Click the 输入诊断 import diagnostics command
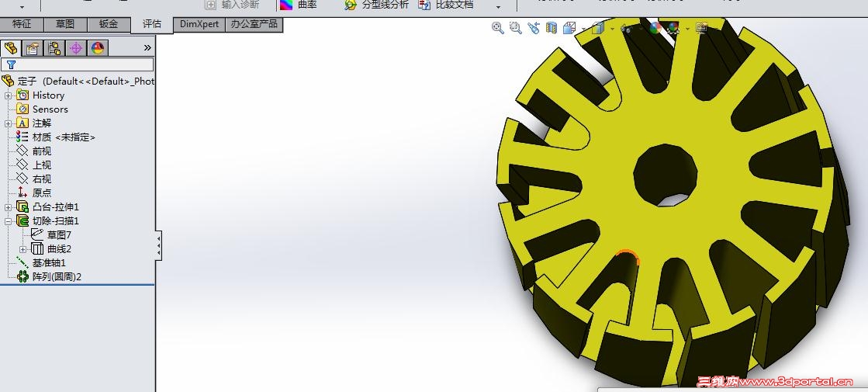Image resolution: width=868 pixels, height=392 pixels. (232, 5)
